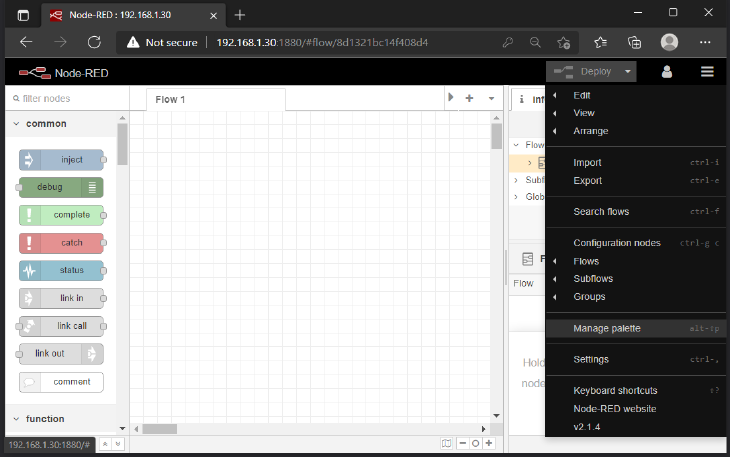Open a new browser tab
The height and width of the screenshot is (457, 730).
click(239, 15)
